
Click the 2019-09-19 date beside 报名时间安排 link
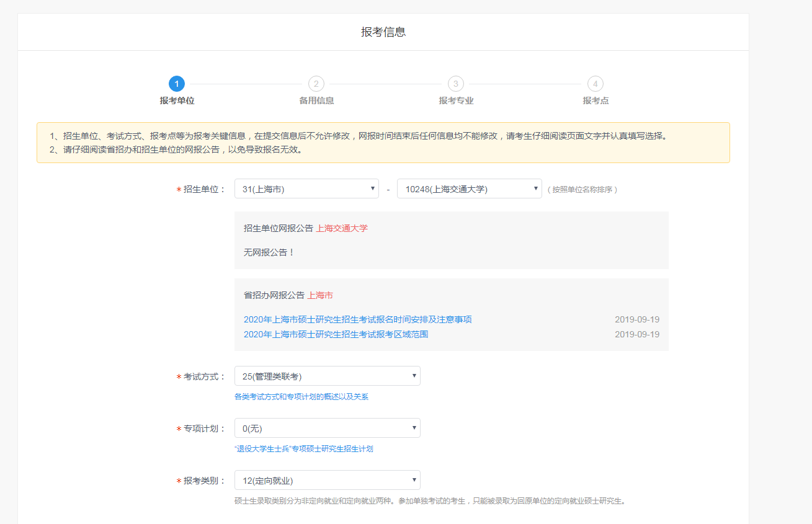pos(637,319)
